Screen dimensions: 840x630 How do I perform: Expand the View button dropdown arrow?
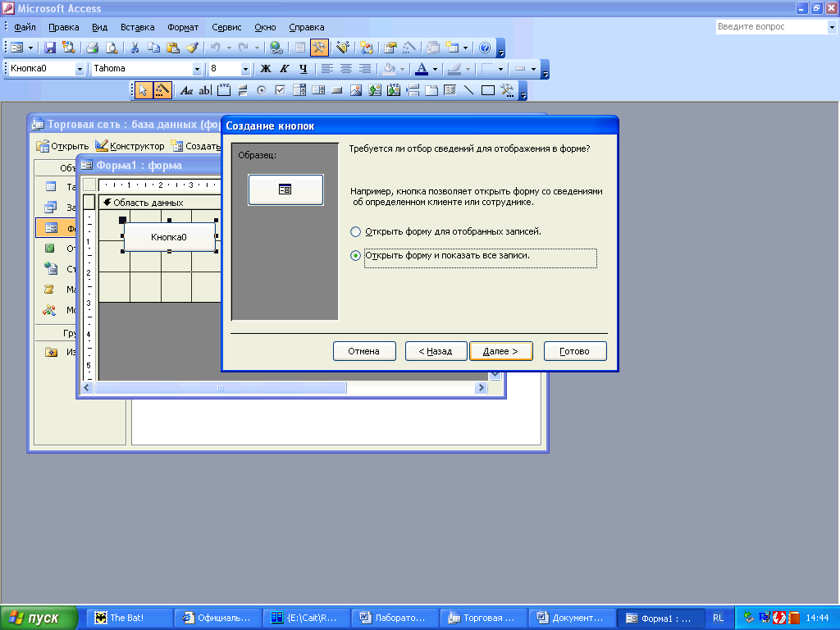click(x=30, y=48)
